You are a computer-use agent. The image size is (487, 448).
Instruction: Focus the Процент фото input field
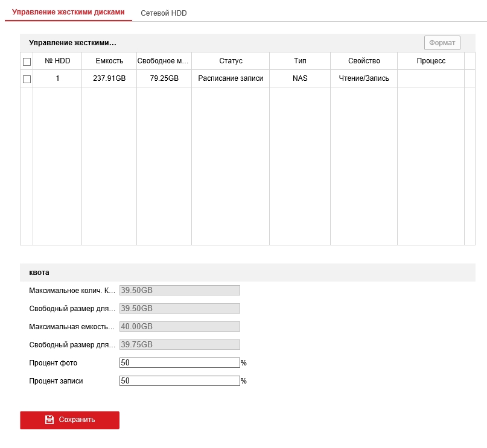(180, 363)
